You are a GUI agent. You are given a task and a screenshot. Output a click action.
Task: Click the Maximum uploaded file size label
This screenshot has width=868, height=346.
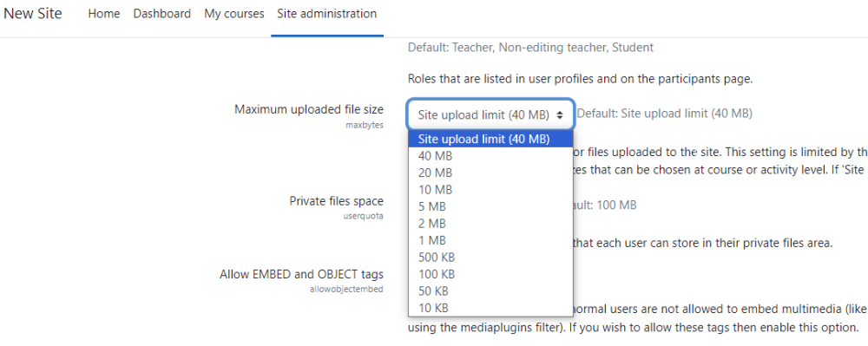click(x=309, y=109)
